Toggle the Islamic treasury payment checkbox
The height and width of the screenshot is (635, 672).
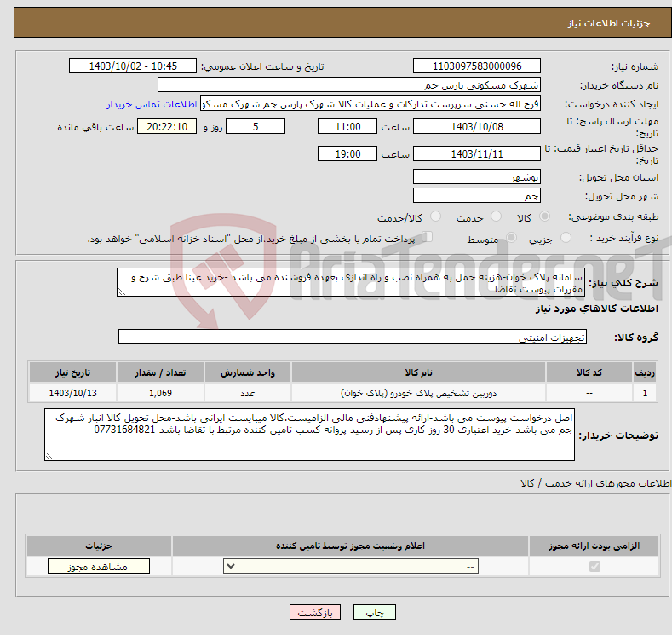427,237
